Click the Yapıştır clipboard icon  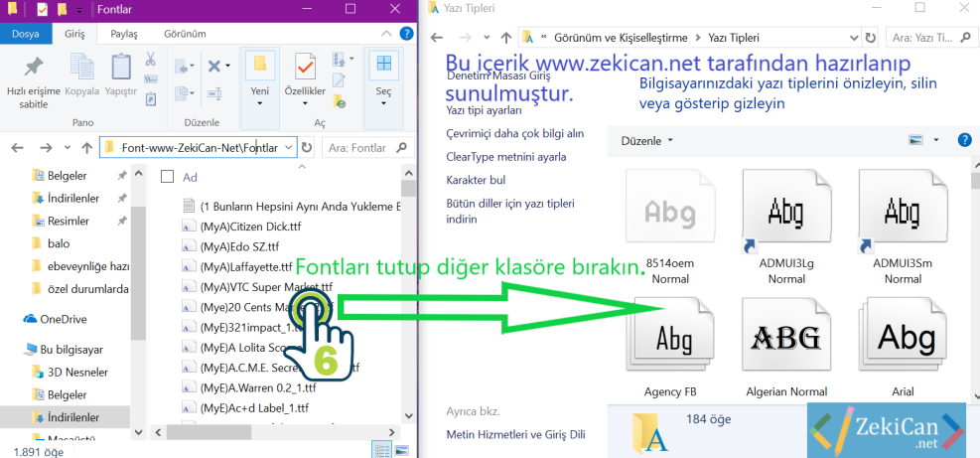pos(121,68)
